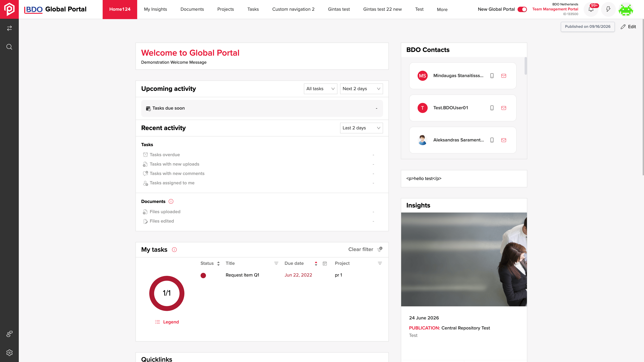Click the My tasks info icon
644x362 pixels.
pos(174,250)
